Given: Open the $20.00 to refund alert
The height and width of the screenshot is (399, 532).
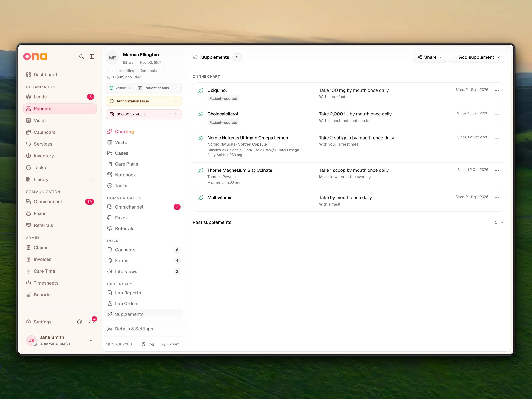Looking at the screenshot, I should pos(144,114).
